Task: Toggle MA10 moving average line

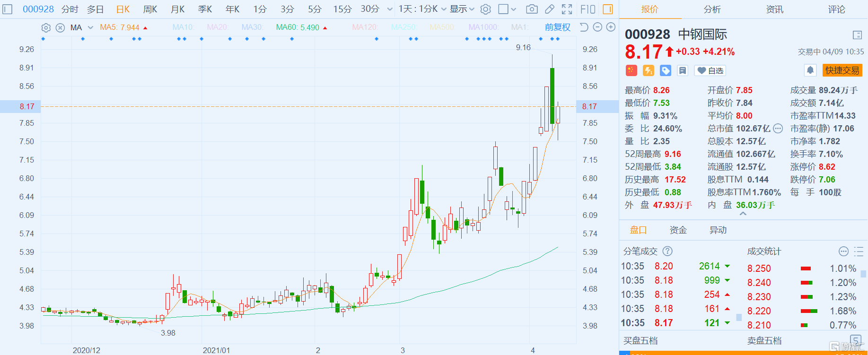Action: coord(184,27)
